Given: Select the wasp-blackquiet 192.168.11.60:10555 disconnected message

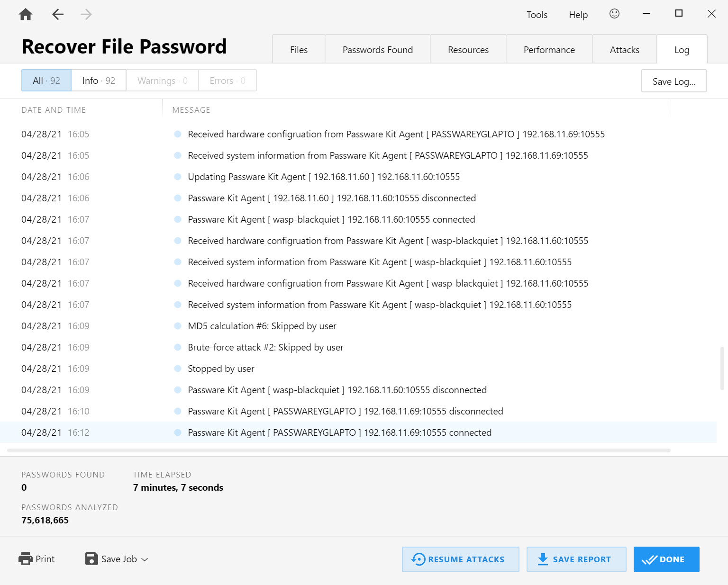Looking at the screenshot, I should pos(337,390).
